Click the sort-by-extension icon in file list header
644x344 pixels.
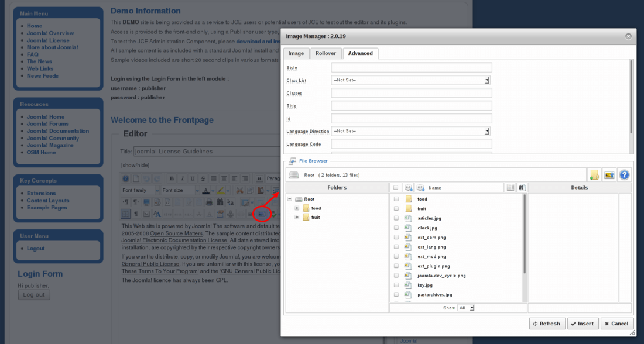[x=408, y=188]
